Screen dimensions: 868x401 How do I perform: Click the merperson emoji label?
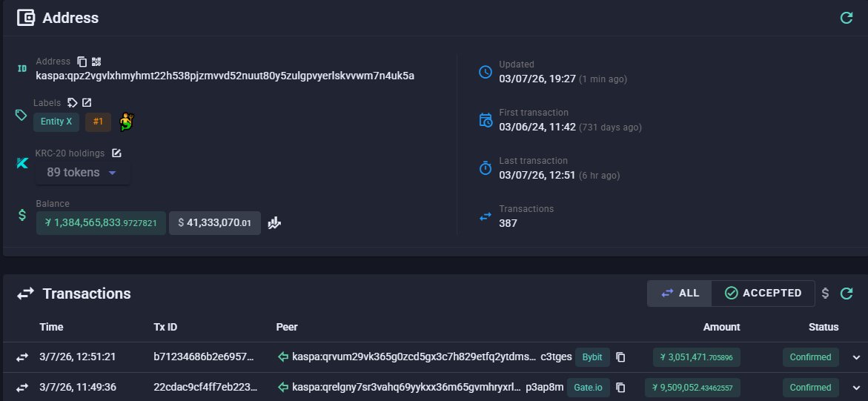coord(127,122)
